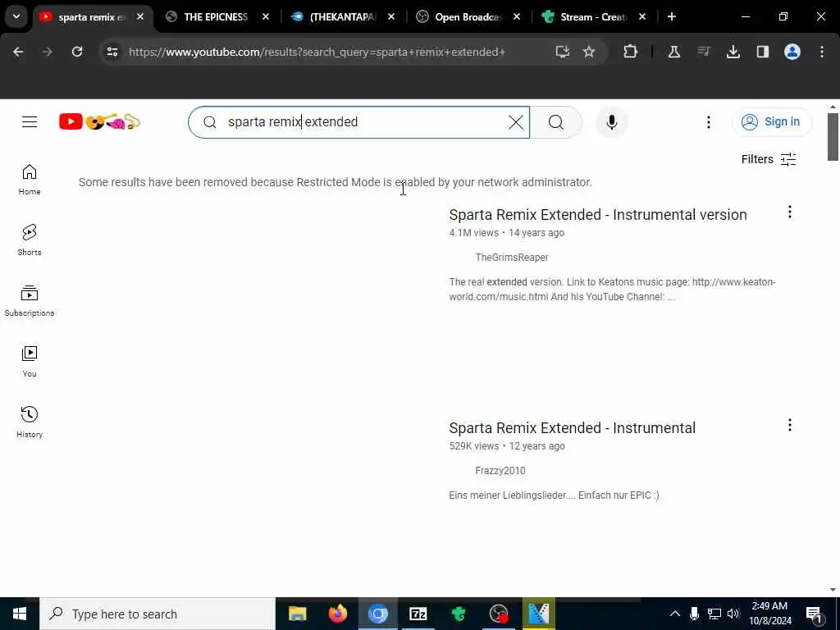Screen dimensions: 840x630
Task: Open a new browser tab
Action: click(x=671, y=17)
